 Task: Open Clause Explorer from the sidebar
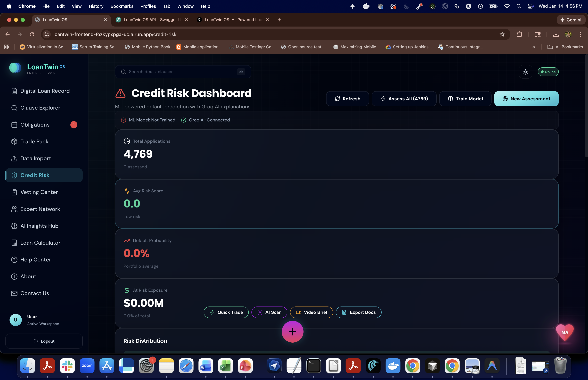tap(40, 108)
